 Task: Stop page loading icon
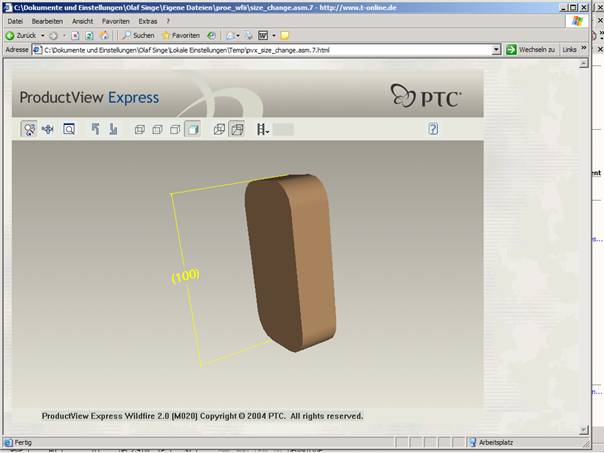pos(75,36)
